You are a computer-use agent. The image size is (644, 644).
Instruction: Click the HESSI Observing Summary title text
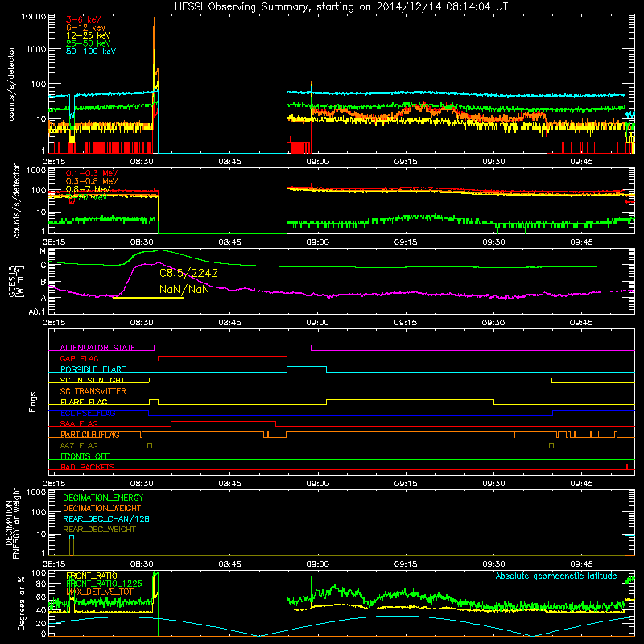click(341, 6)
